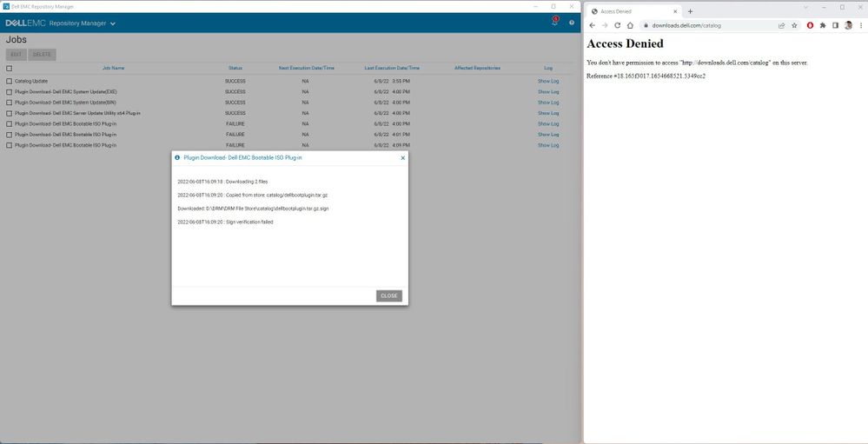Screen dimensions: 868x444
Task: Open the browser tab search chevron
Action: [805, 7]
